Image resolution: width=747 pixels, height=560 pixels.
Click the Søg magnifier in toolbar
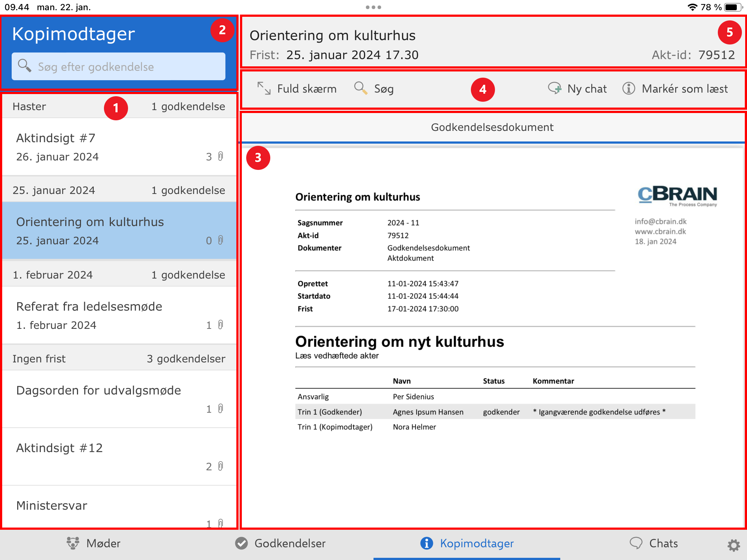coord(361,89)
